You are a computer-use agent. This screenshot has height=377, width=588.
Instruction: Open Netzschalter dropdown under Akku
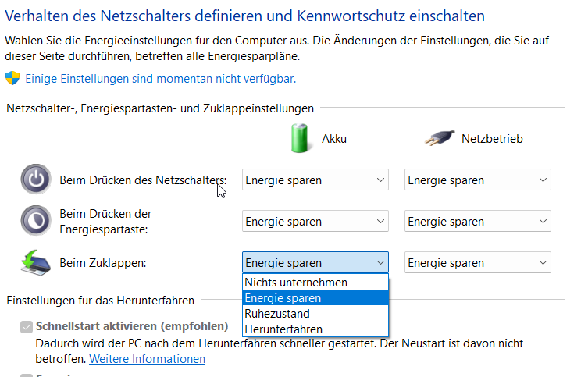point(315,180)
